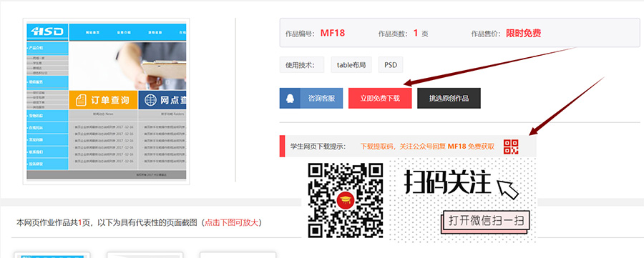Click the 咨询客服 button
Image resolution: width=644 pixels, height=258 pixels.
[x=311, y=99]
